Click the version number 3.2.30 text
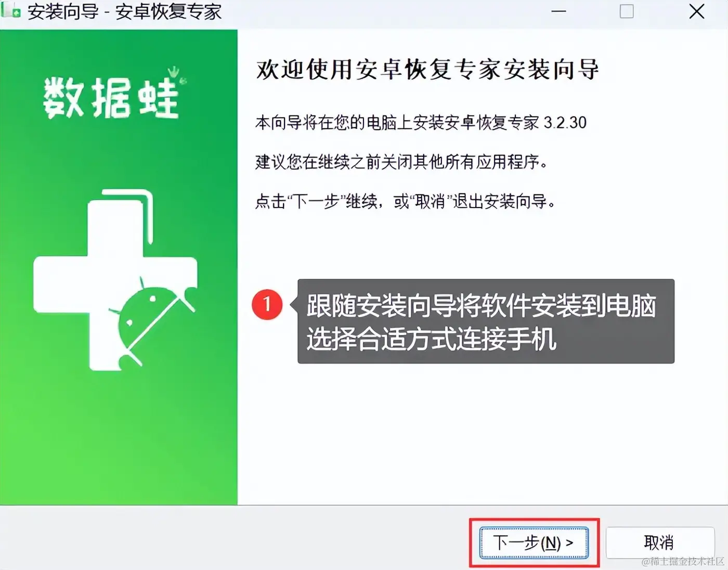728x570 pixels. [x=565, y=123]
